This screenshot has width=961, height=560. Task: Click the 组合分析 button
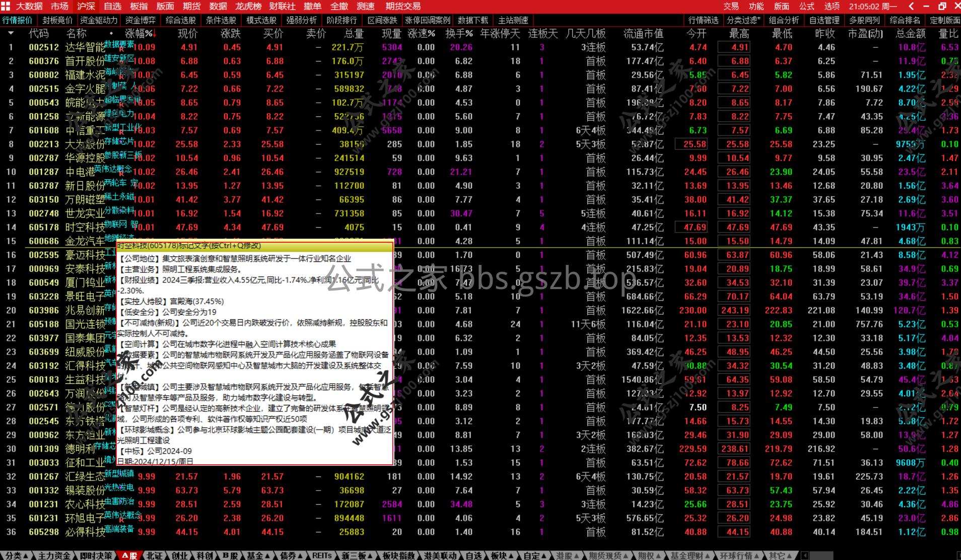784,20
